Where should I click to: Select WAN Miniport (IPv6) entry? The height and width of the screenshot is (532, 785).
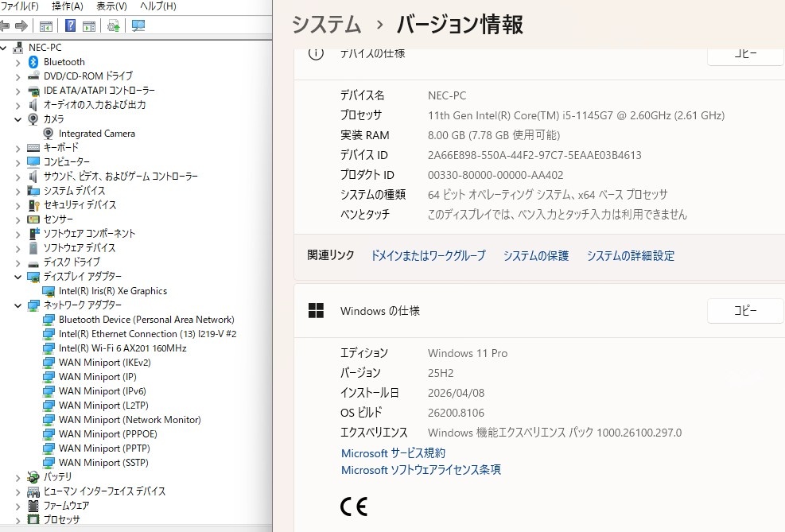(102, 391)
